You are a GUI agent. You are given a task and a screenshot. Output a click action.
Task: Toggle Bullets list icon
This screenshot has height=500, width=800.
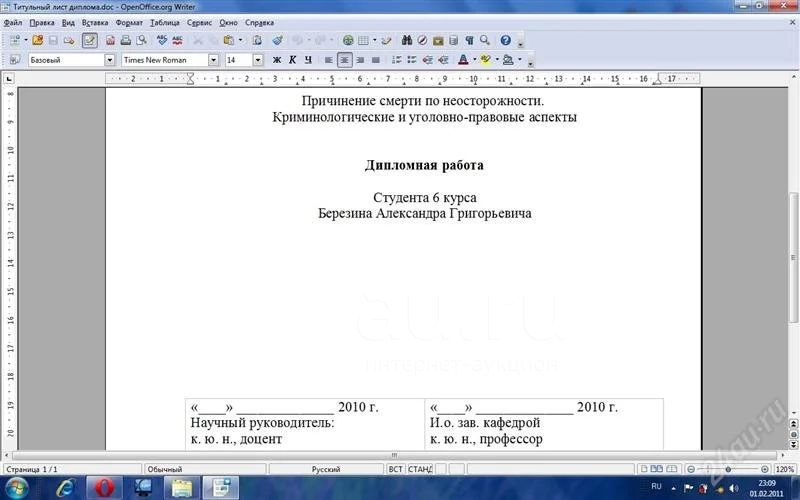[412, 60]
